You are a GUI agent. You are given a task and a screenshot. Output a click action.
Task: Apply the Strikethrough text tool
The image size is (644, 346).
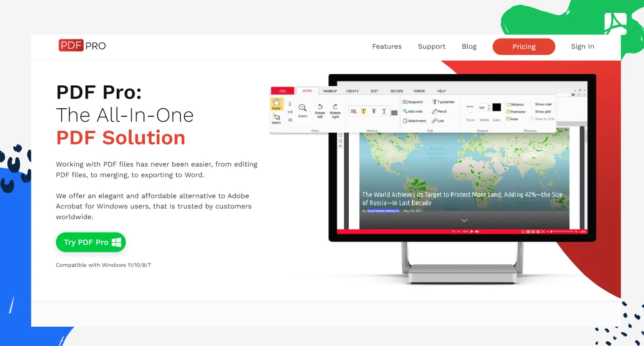point(374,111)
